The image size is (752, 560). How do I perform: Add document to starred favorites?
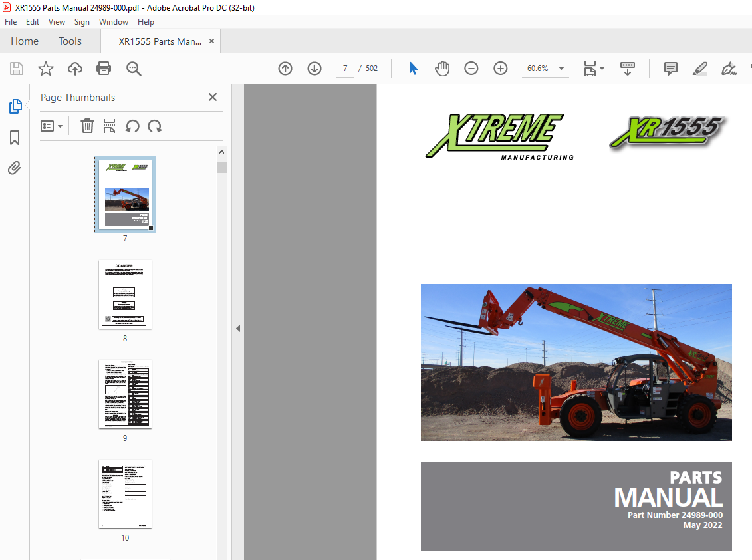(x=46, y=69)
